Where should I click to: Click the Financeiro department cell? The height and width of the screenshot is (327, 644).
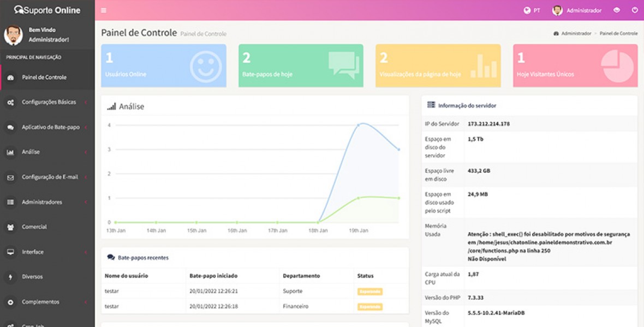tap(296, 306)
